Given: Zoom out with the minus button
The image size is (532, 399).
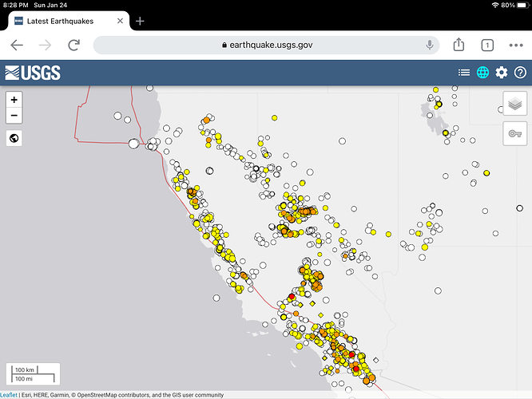Looking at the screenshot, I should 14,116.
